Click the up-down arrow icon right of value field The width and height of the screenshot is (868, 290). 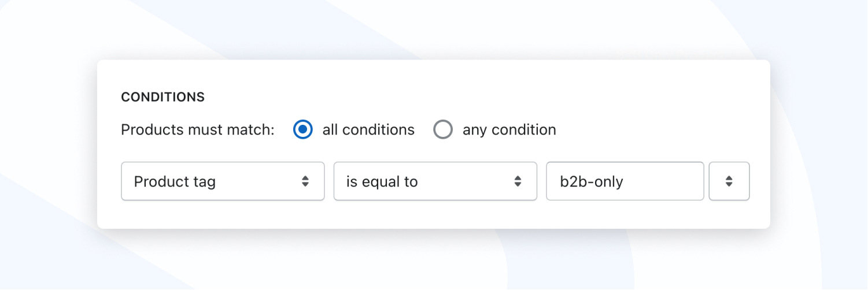[729, 181]
